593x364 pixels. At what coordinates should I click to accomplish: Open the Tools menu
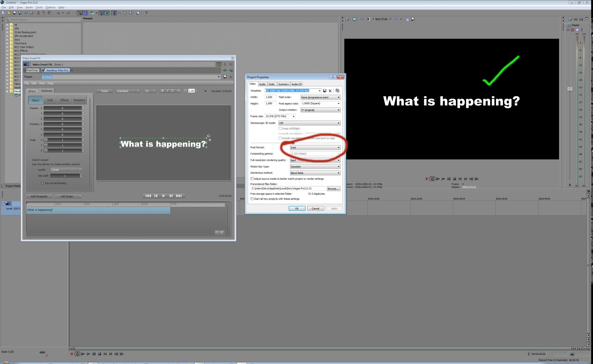[39, 7]
